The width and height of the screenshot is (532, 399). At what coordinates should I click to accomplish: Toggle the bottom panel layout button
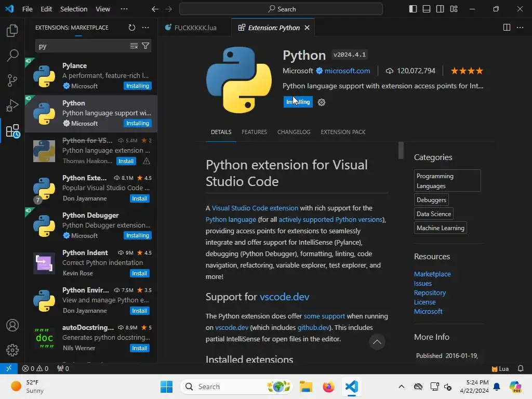(427, 9)
